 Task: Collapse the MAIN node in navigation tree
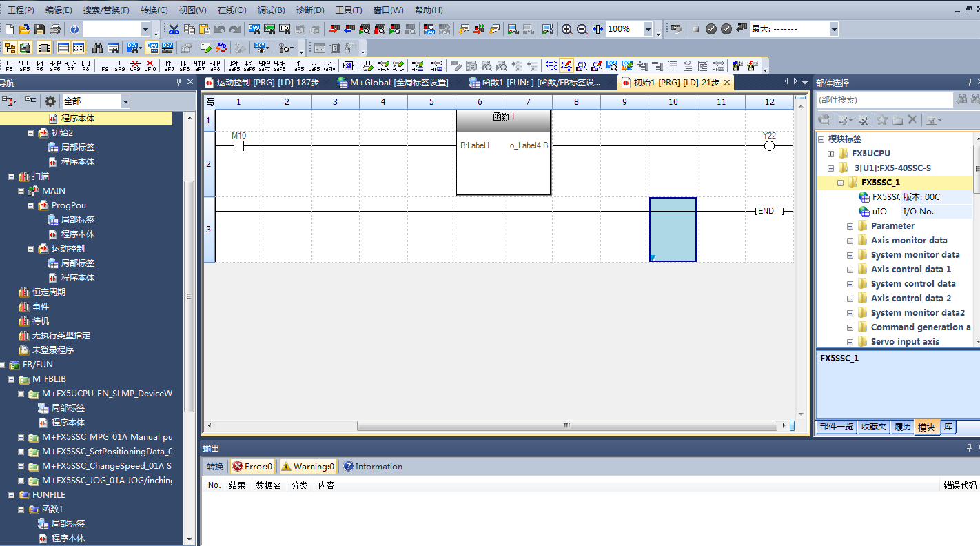[x=21, y=191]
